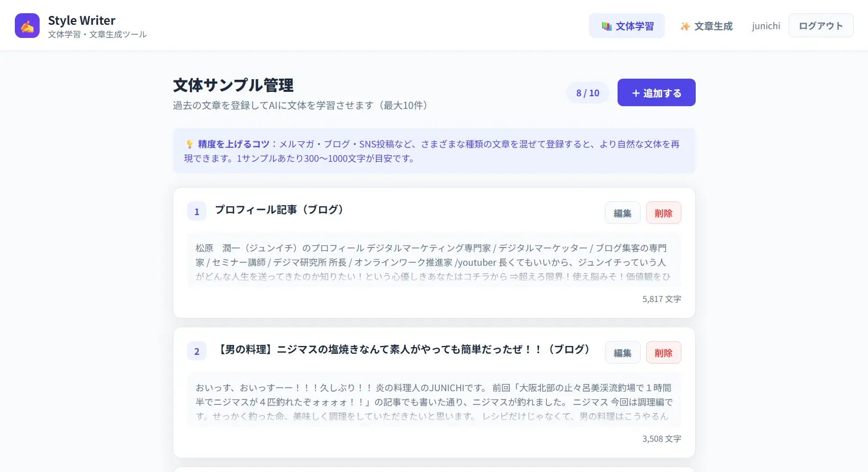Click the number 2 sample badge
868x472 pixels.
coord(196,352)
